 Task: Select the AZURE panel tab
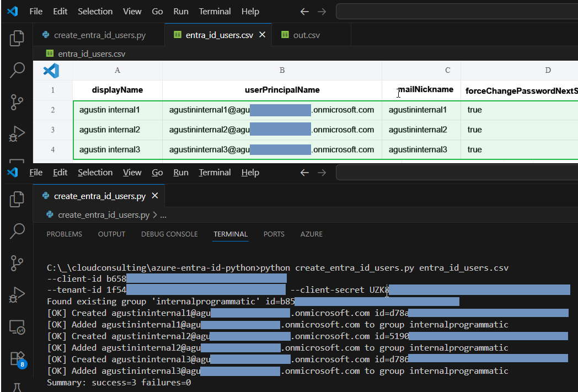311,234
